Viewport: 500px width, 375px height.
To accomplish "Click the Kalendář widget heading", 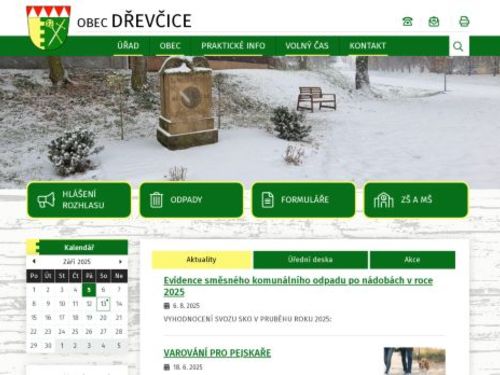I will click(79, 247).
